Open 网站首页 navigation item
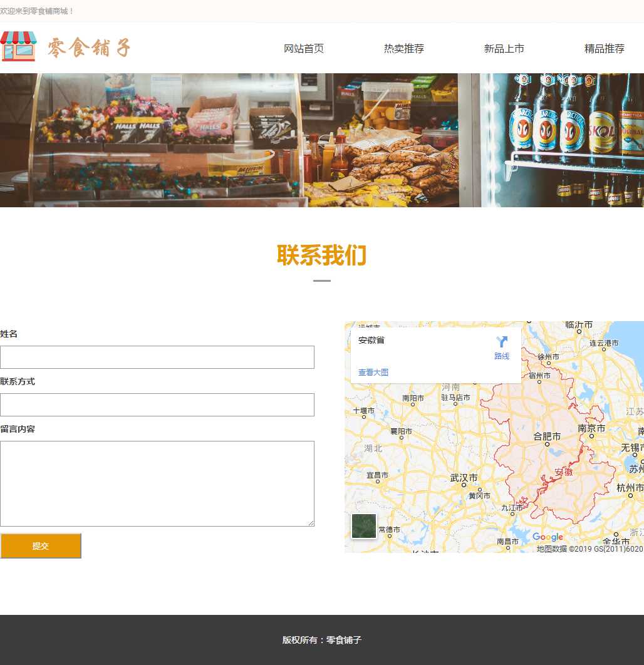The image size is (644, 665). (x=304, y=48)
